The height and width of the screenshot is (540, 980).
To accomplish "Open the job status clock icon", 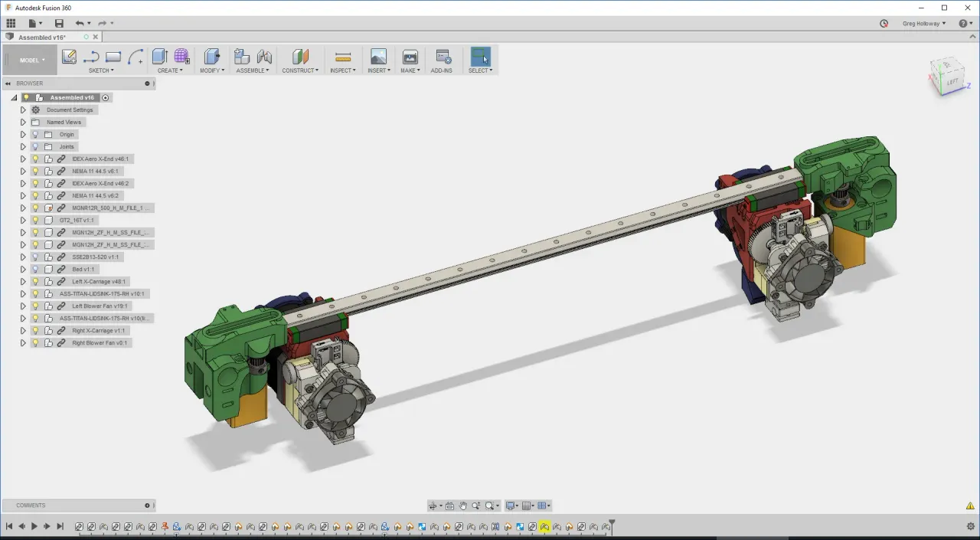I will tap(884, 24).
